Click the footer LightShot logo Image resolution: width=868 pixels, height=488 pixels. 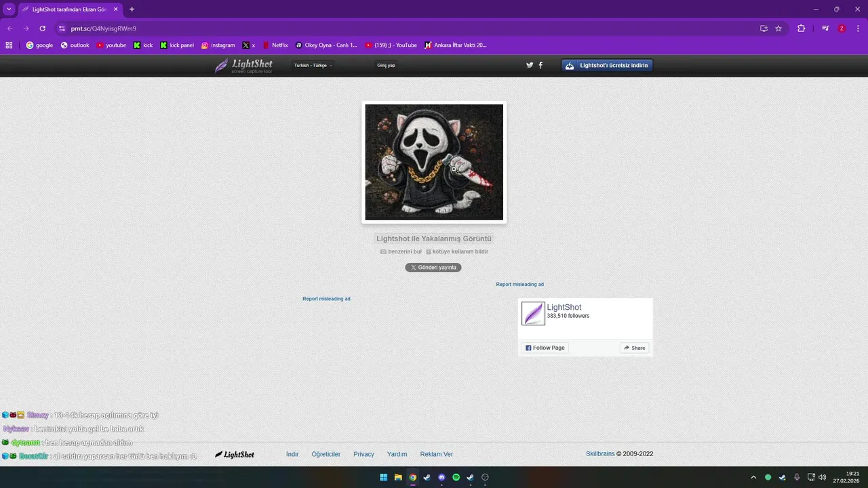coord(235,454)
